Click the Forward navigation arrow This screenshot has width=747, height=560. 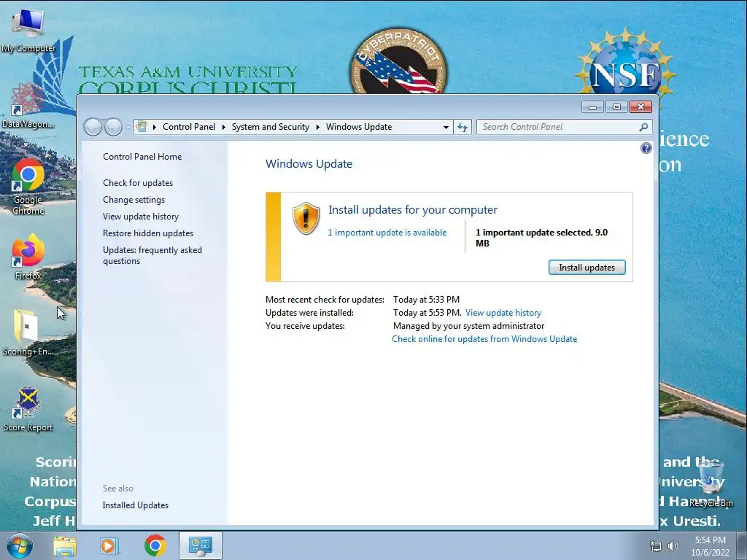113,127
